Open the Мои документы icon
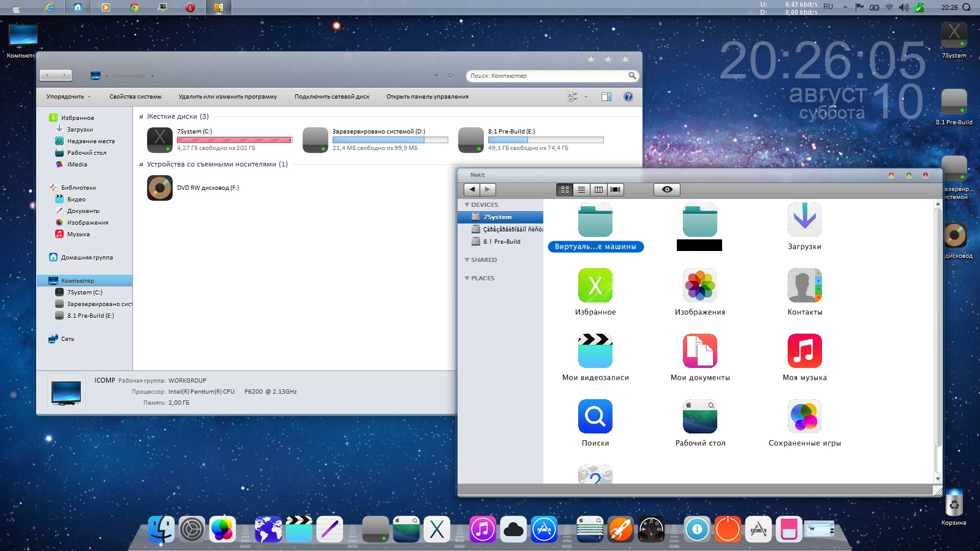The image size is (980, 551). coord(699,351)
